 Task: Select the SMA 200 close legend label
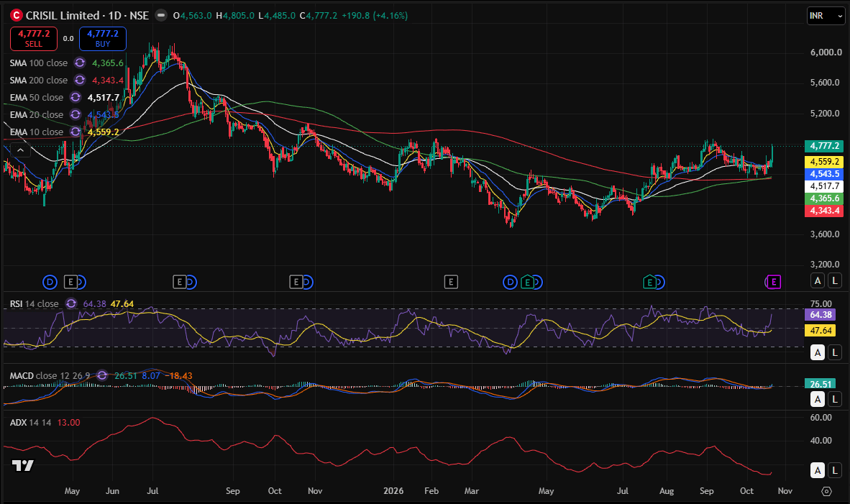[39, 81]
